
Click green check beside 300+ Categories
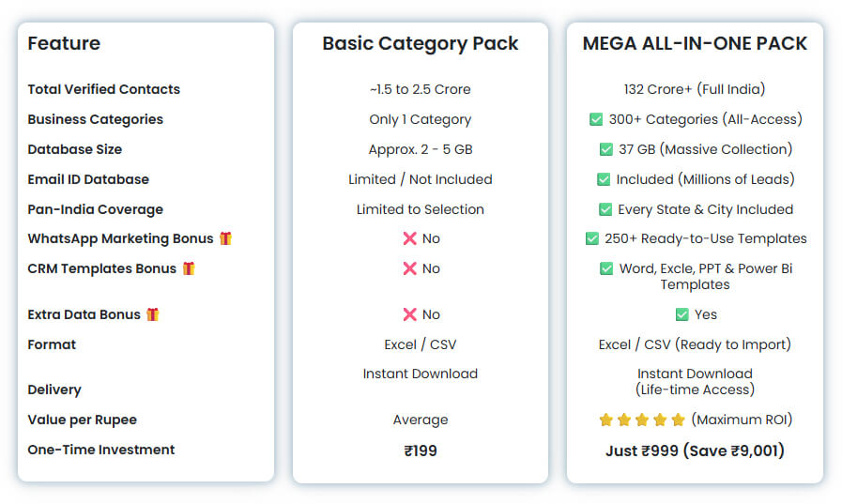[595, 119]
